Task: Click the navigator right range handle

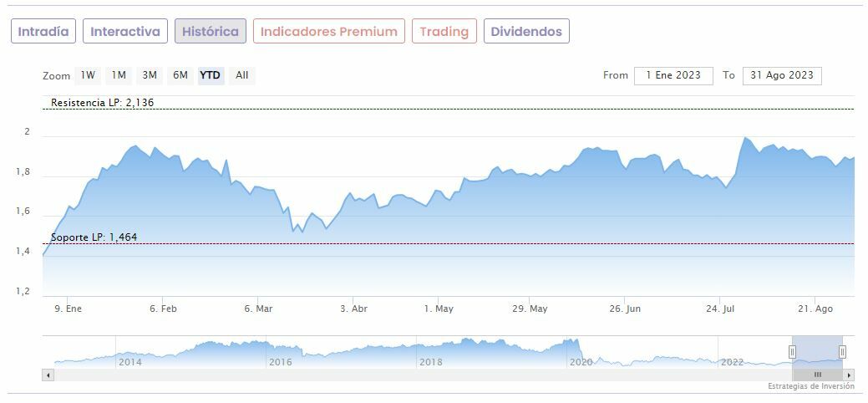Action: [842, 352]
